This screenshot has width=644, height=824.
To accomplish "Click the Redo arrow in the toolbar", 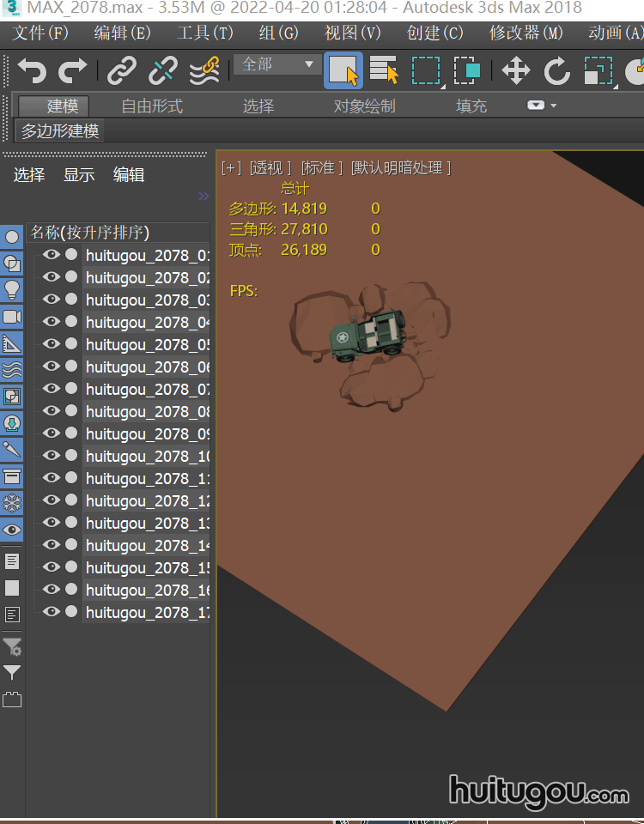I will coord(72,70).
